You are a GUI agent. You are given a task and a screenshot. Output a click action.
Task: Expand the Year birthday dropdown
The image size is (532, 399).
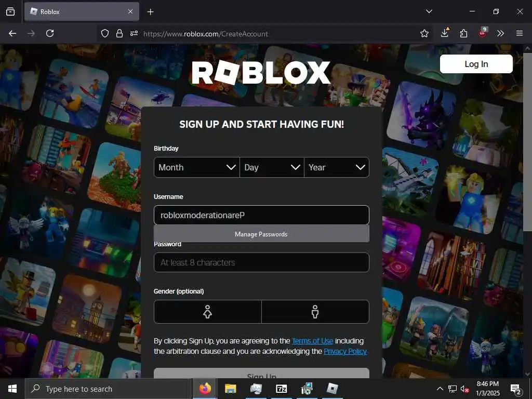[x=337, y=167]
